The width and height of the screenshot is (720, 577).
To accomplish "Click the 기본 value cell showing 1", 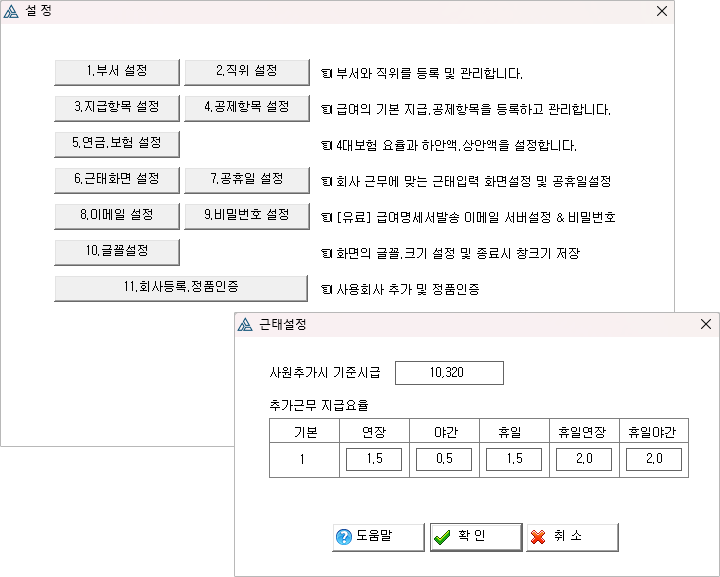I will point(304,460).
